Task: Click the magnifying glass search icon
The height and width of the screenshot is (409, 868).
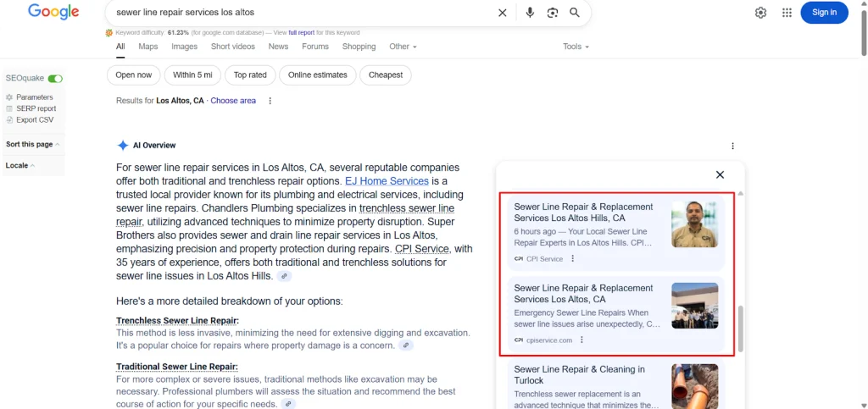Action: pyautogui.click(x=575, y=13)
